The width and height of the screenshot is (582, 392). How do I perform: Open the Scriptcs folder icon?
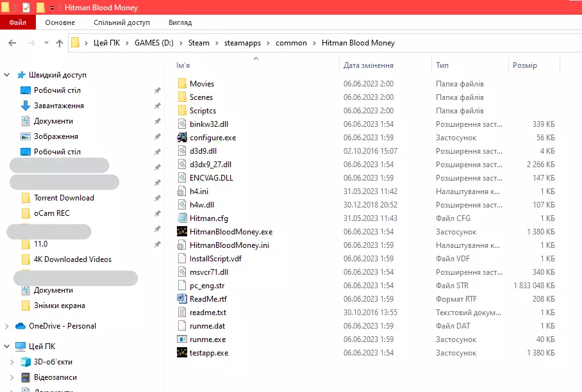[182, 111]
